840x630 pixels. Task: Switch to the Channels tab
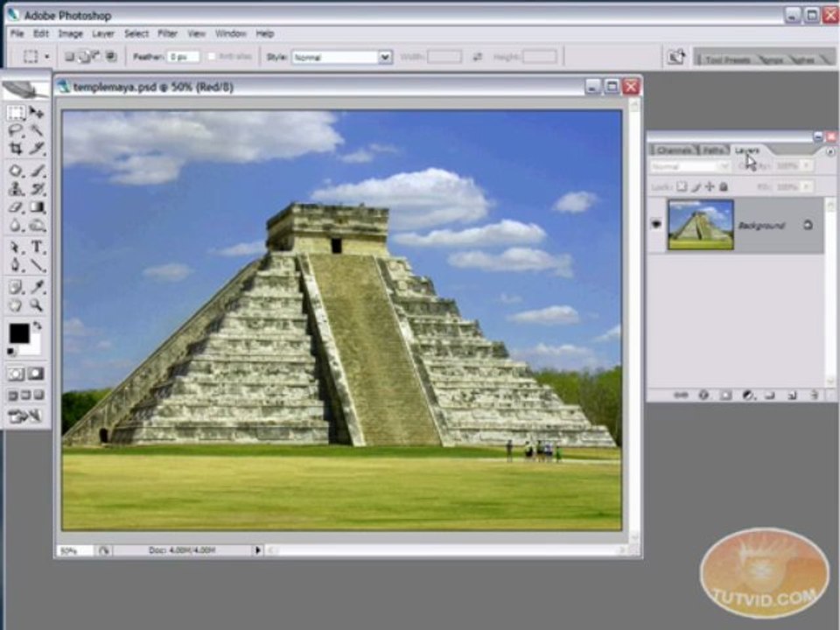tap(674, 150)
